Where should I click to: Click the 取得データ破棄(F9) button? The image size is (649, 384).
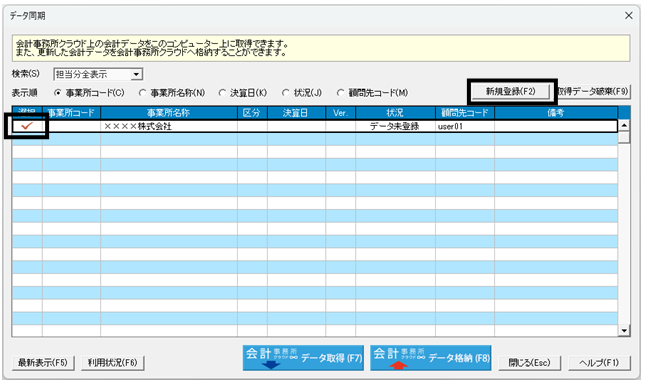click(x=594, y=91)
